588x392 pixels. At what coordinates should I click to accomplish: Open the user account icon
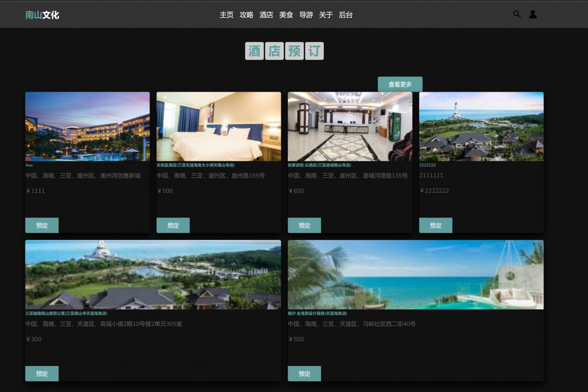click(x=533, y=14)
